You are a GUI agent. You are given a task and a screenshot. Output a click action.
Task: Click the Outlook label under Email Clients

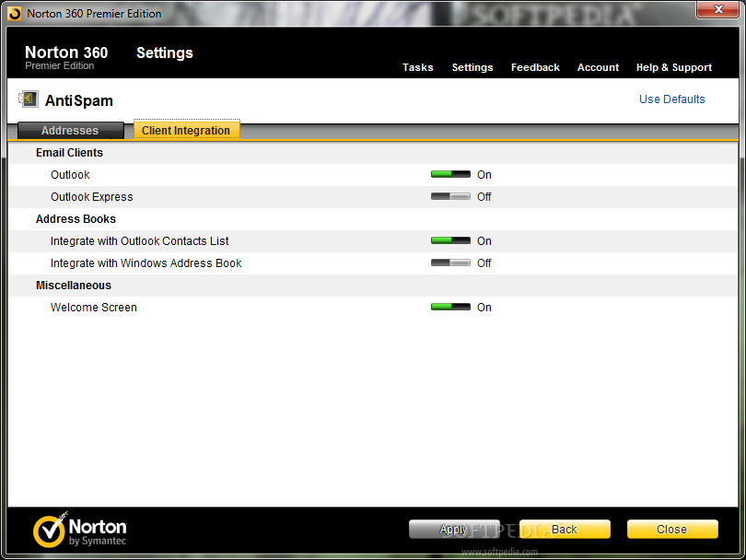[70, 175]
